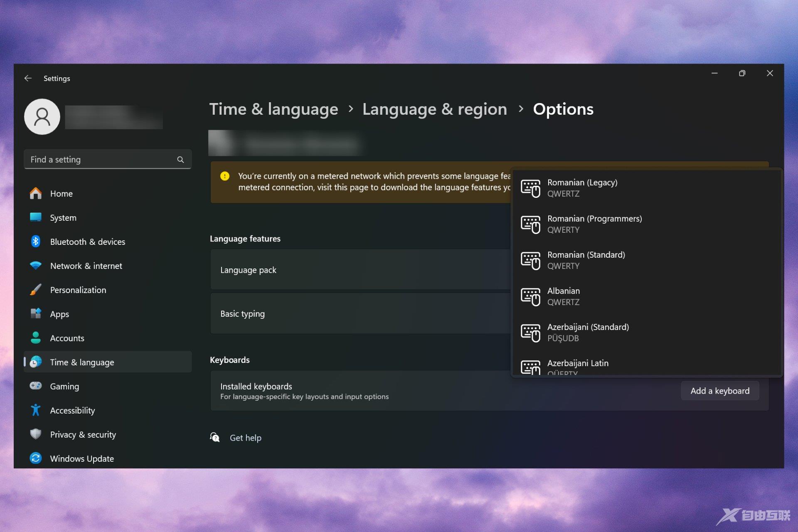
Task: Open Home in the sidebar
Action: click(x=108, y=194)
